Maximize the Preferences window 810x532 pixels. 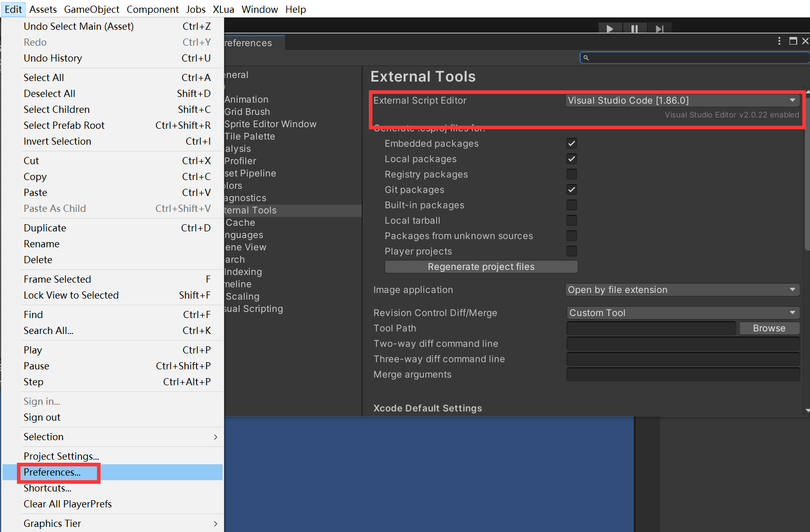click(793, 41)
